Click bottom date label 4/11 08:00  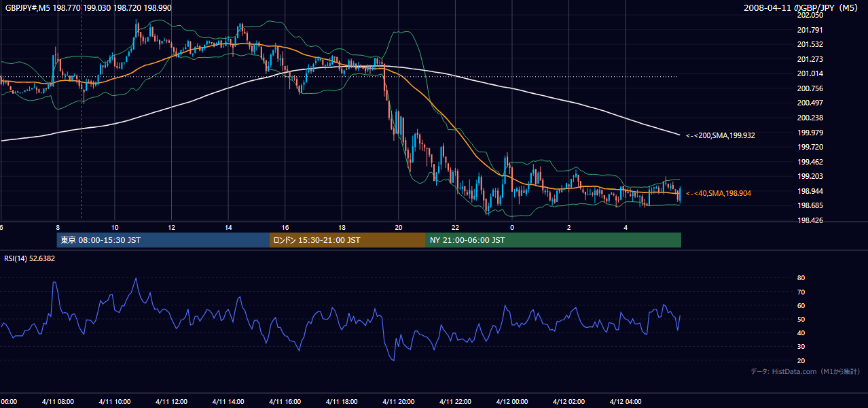pos(58,401)
